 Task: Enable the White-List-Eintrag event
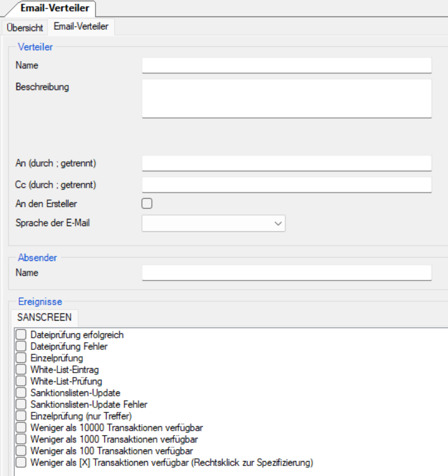point(21,369)
